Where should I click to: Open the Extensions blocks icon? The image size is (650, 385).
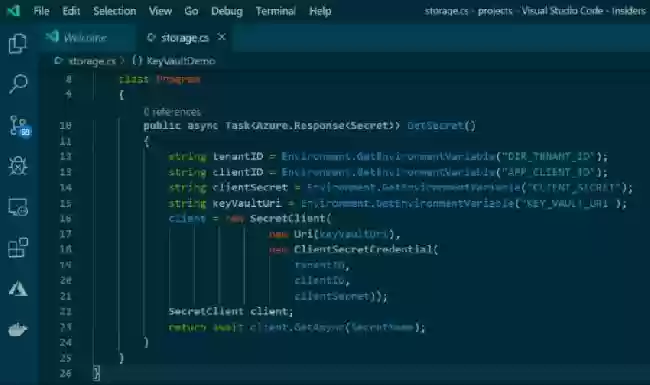click(x=18, y=247)
